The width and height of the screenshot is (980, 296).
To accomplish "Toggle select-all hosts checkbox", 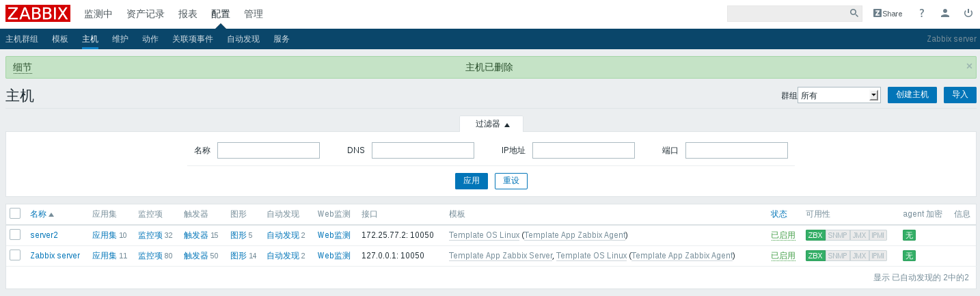I will (15, 213).
